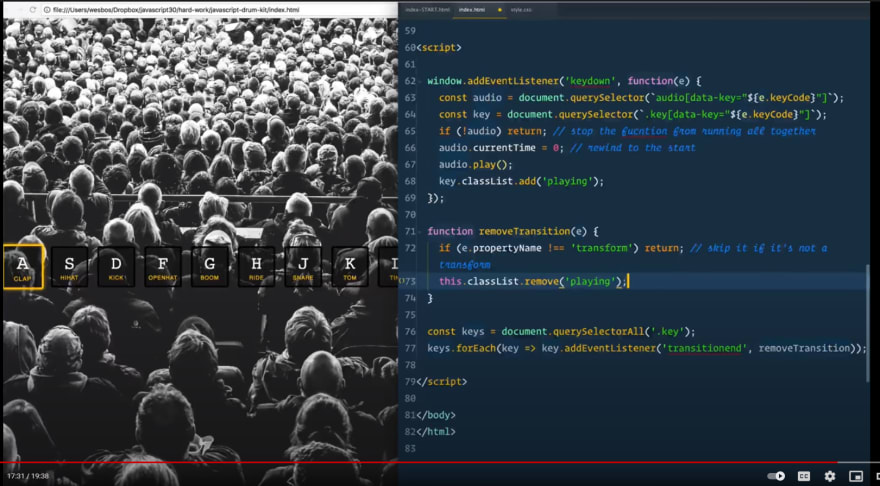Click audio.play() on line 67

click(x=476, y=164)
